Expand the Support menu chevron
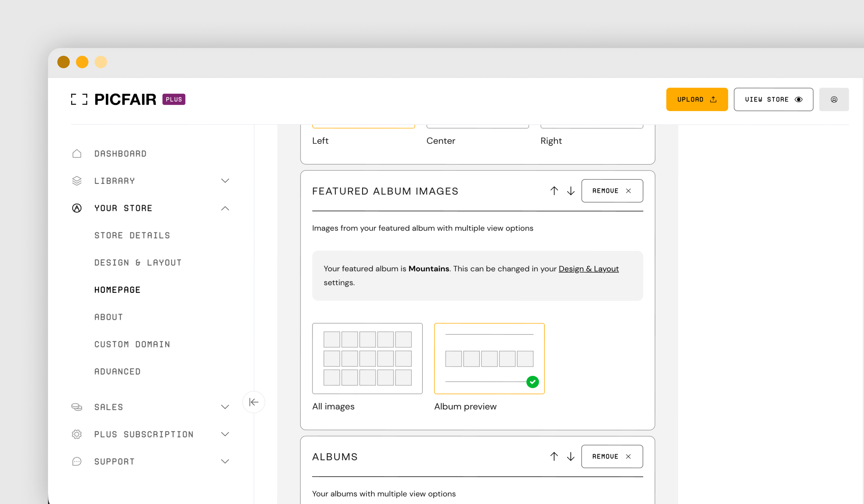The image size is (864, 504). (225, 461)
